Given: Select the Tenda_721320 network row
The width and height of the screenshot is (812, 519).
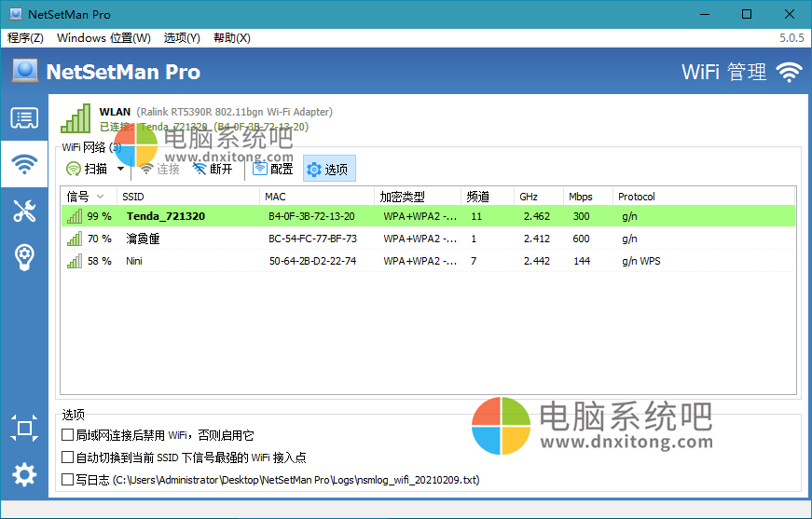Looking at the screenshot, I should [428, 216].
